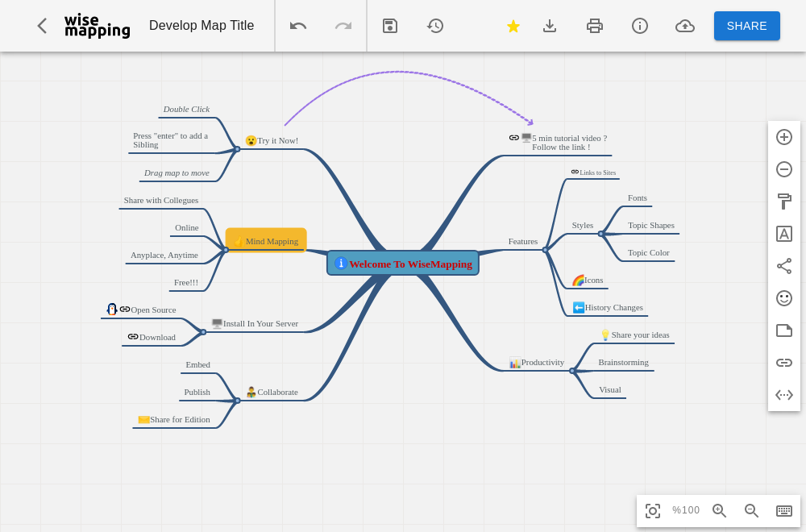Open the connection style tool
The width and height of the screenshot is (806, 532).
coord(784,266)
